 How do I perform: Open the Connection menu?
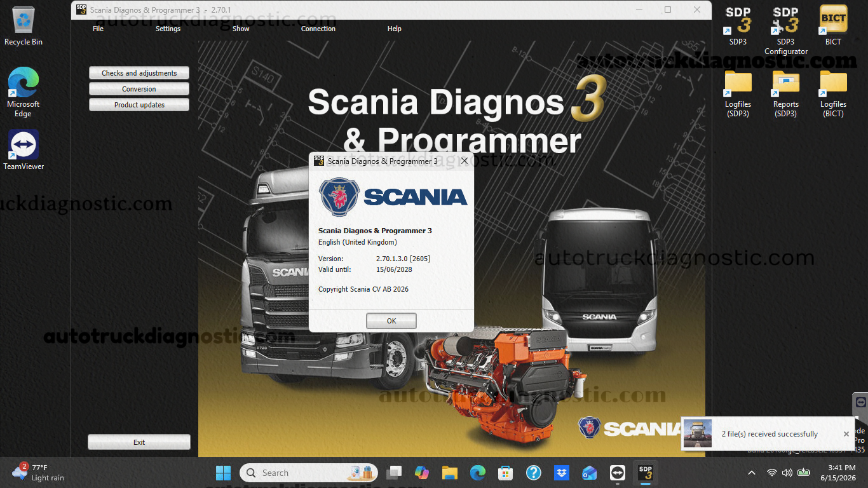318,29
